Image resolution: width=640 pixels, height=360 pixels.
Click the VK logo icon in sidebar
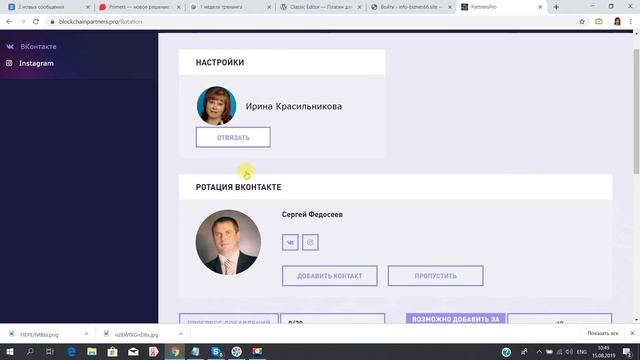10,47
